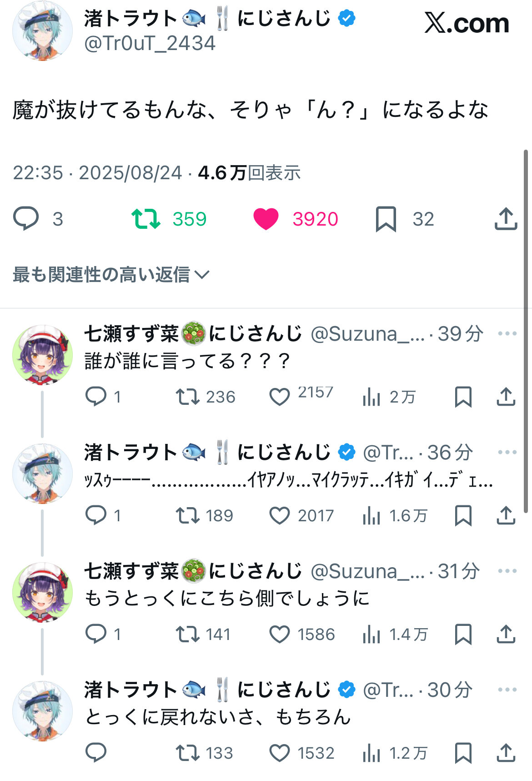Open more options on 39分 reply
Image resolution: width=532 pixels, height=781 pixels.
[507, 333]
